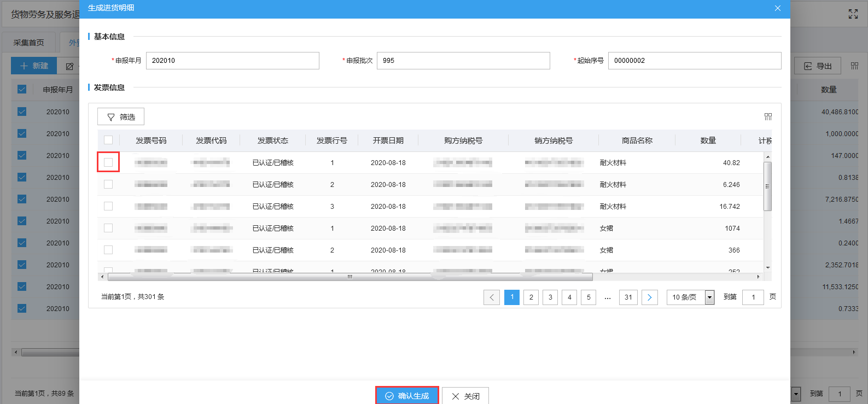
Task: Switch to the 采集首页 tab
Action: click(x=28, y=43)
